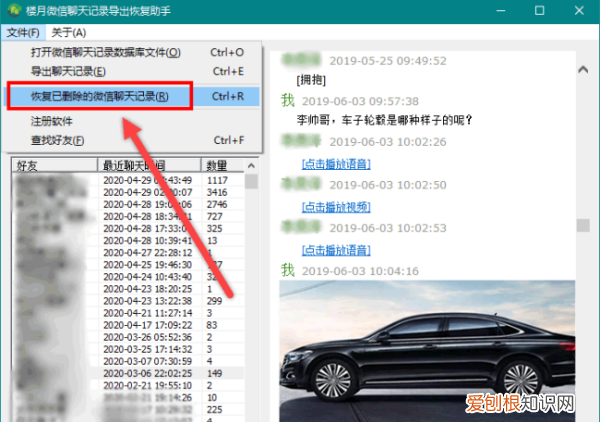Select row dated 2020-03-25 17:14:32

128,349
